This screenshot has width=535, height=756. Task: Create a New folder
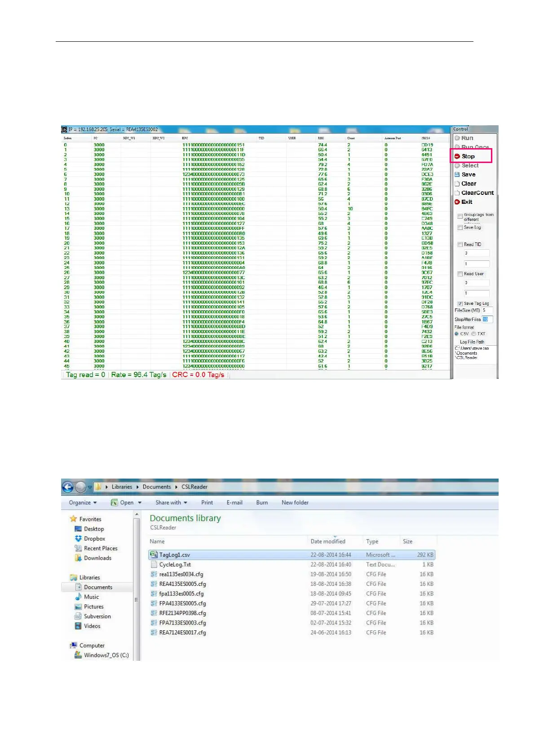[x=295, y=503]
